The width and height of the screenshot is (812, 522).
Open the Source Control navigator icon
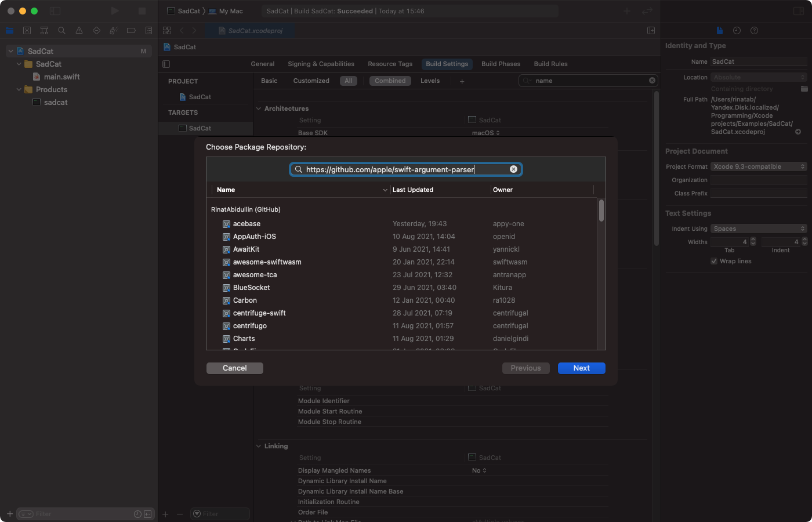coord(27,31)
